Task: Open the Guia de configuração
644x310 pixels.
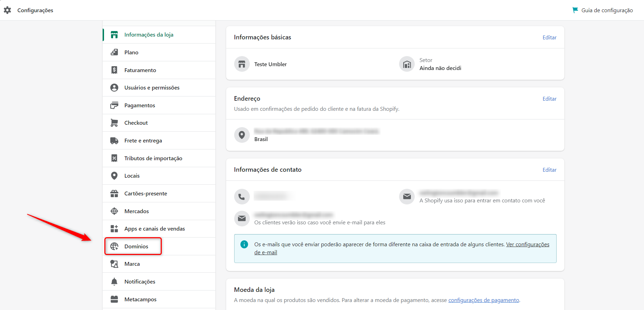Action: 607,10
